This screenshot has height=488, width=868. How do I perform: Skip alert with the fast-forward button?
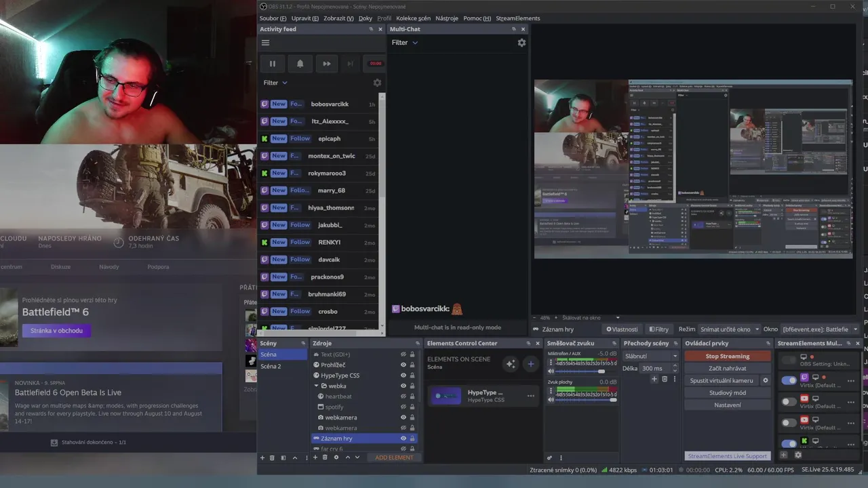(x=326, y=64)
